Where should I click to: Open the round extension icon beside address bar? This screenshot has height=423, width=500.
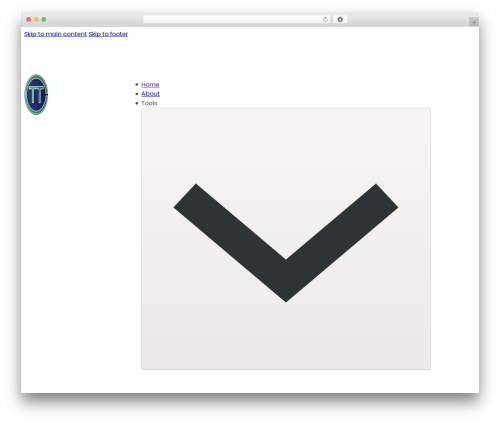coord(340,20)
